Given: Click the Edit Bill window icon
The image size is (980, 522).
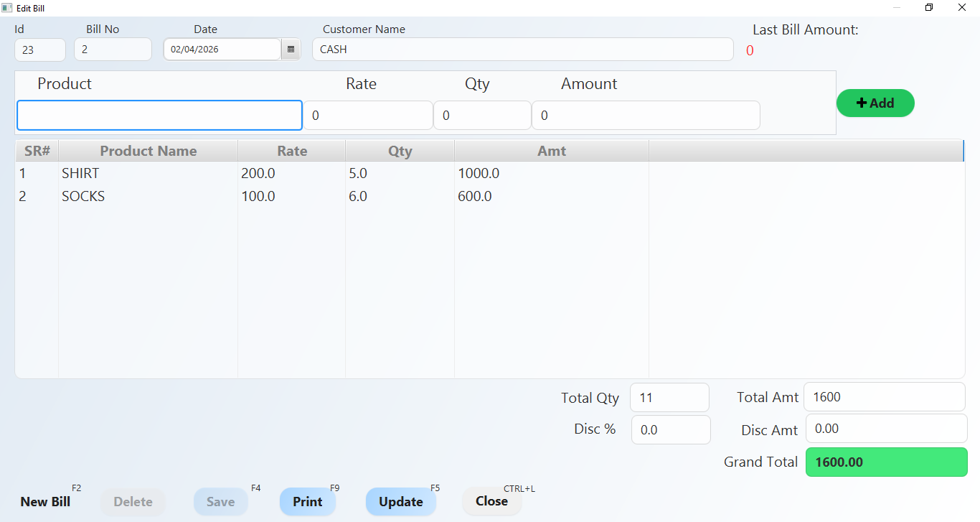Looking at the screenshot, I should 7,8.
